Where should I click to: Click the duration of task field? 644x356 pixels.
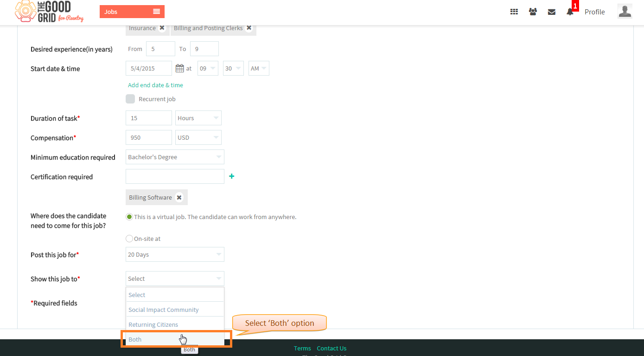point(149,118)
